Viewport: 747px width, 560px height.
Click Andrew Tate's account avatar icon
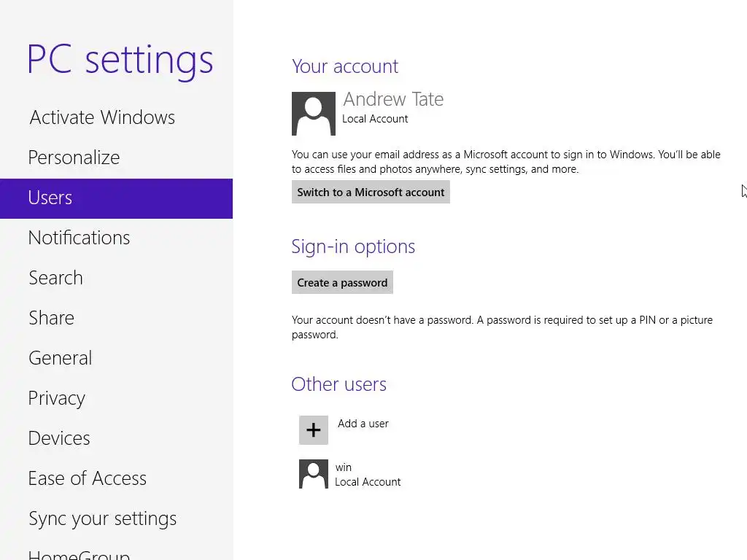click(x=313, y=114)
